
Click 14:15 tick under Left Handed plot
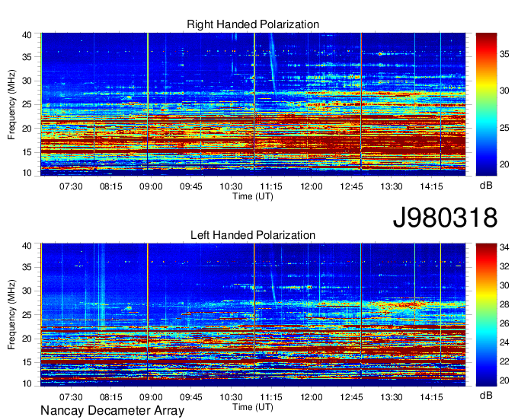431,397
